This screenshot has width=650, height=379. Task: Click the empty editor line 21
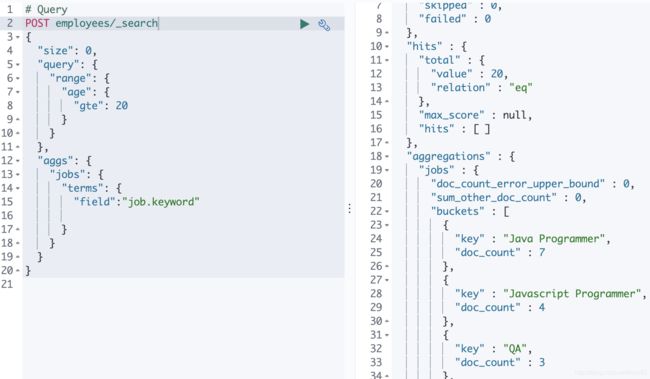183,284
